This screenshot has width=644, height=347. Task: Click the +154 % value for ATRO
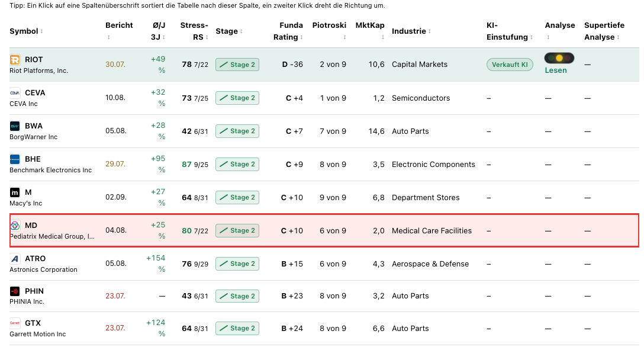(156, 264)
